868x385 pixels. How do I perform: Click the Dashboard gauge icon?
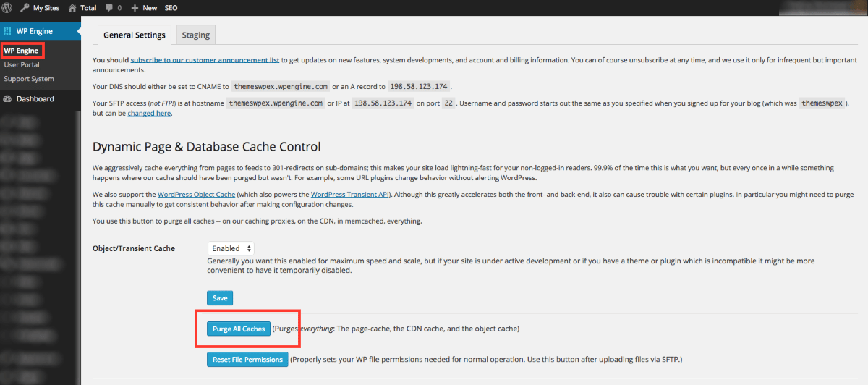coord(8,98)
